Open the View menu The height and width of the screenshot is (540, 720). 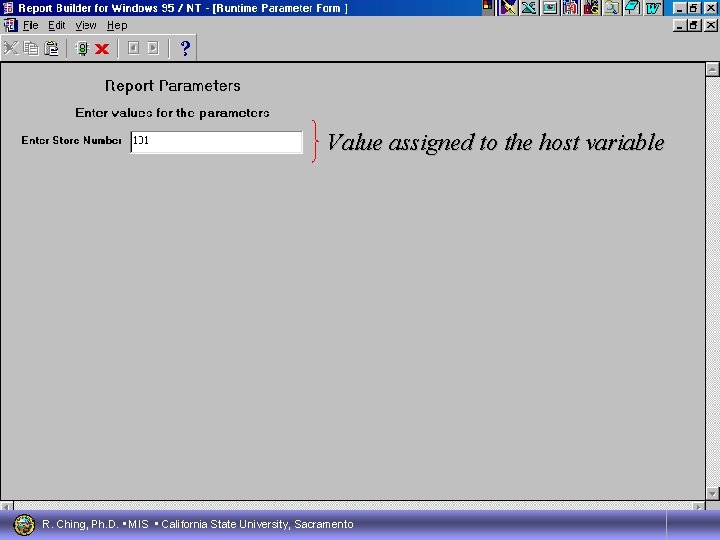point(85,25)
